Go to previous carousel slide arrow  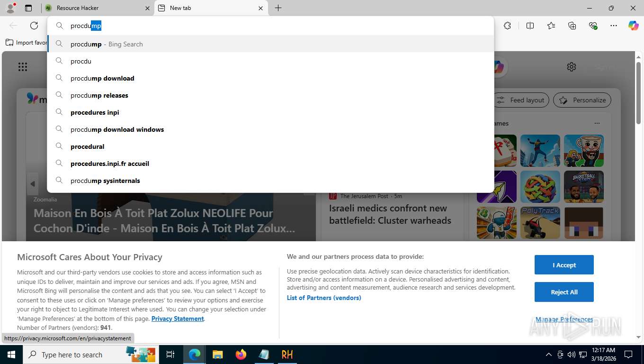point(33,184)
